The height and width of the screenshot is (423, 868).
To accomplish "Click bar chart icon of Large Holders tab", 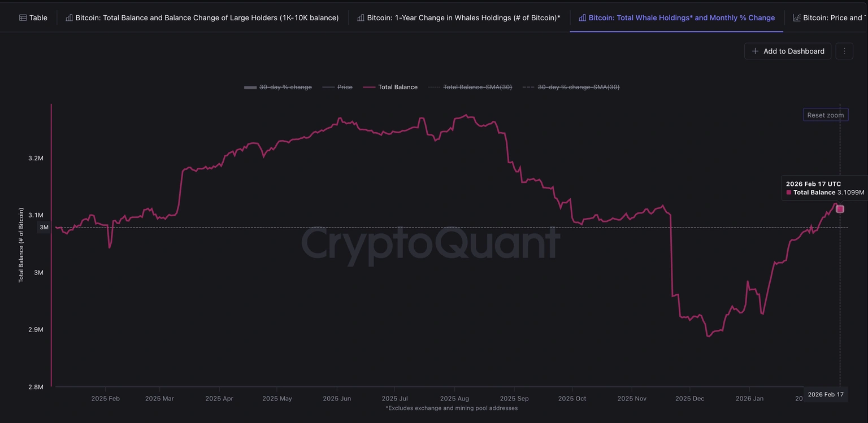I will coord(70,18).
